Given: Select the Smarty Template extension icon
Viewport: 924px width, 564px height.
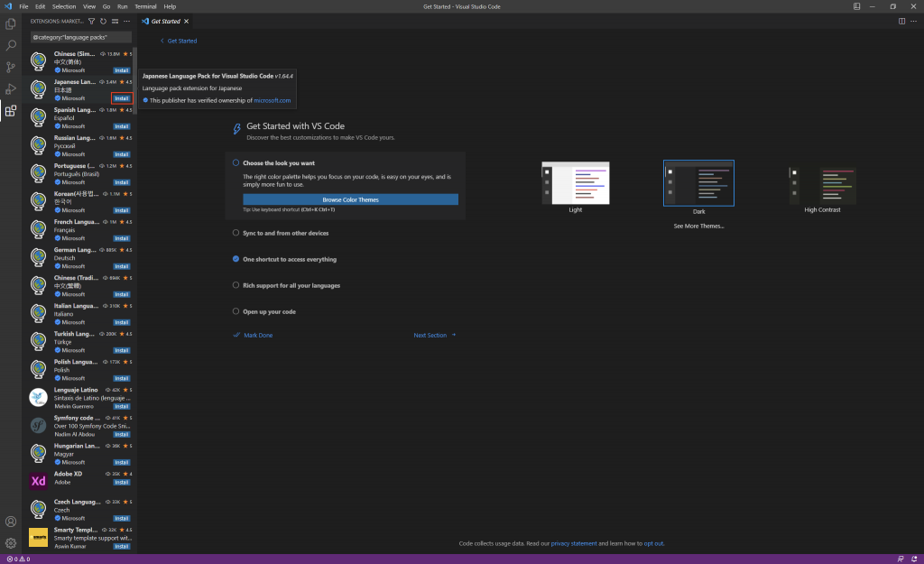Looking at the screenshot, I should 38,538.
